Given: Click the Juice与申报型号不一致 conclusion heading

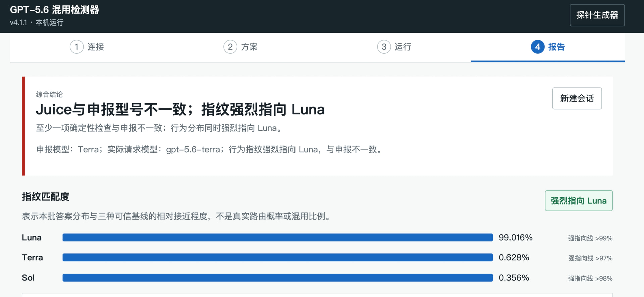Looking at the screenshot, I should click(180, 110).
